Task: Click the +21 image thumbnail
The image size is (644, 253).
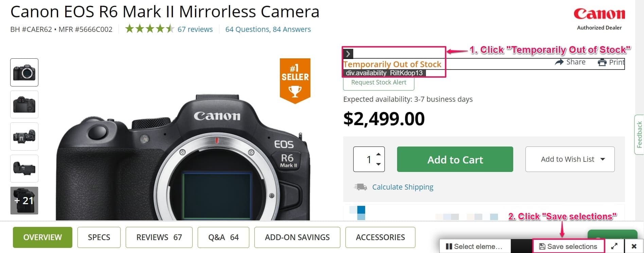Action: click(24, 200)
